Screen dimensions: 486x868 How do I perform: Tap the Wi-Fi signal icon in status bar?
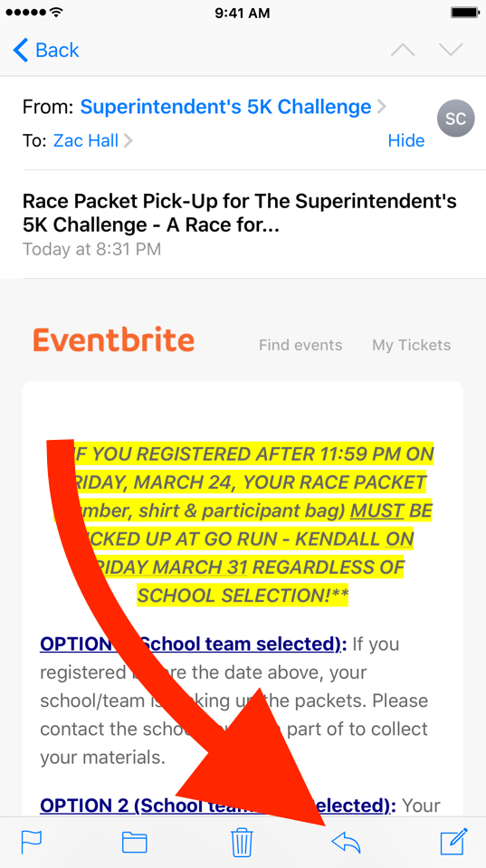(x=56, y=12)
